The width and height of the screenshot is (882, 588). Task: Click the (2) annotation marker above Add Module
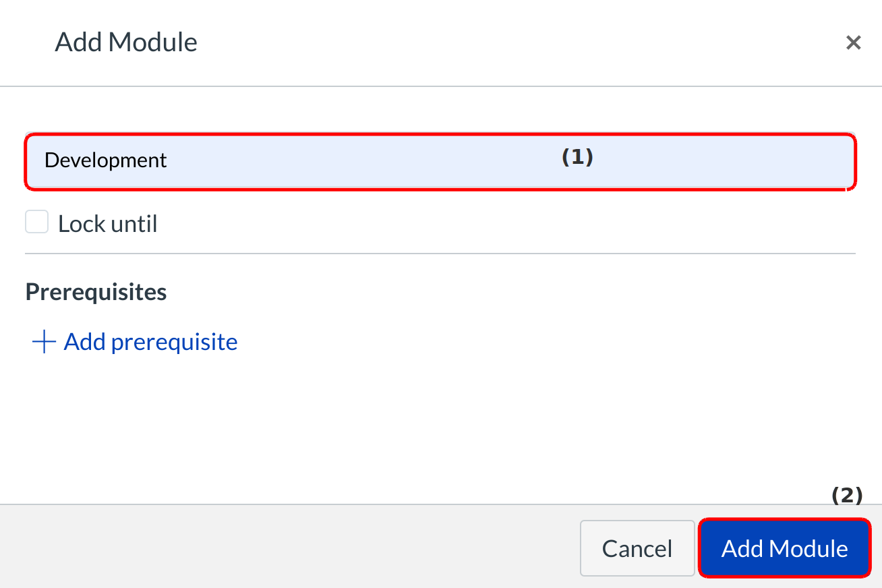[847, 496]
